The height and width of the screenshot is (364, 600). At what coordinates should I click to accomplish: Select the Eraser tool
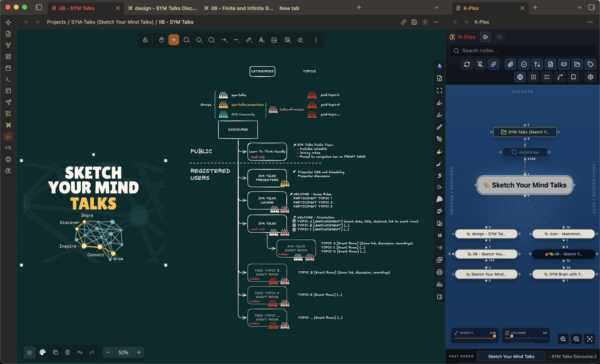pos(300,40)
